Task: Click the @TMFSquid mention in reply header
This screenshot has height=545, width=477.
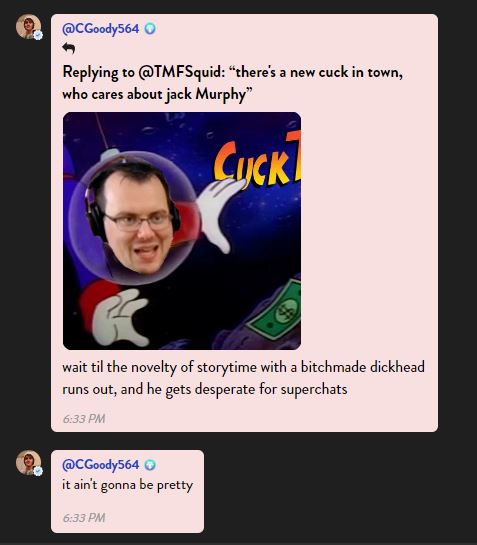Action: 179,72
